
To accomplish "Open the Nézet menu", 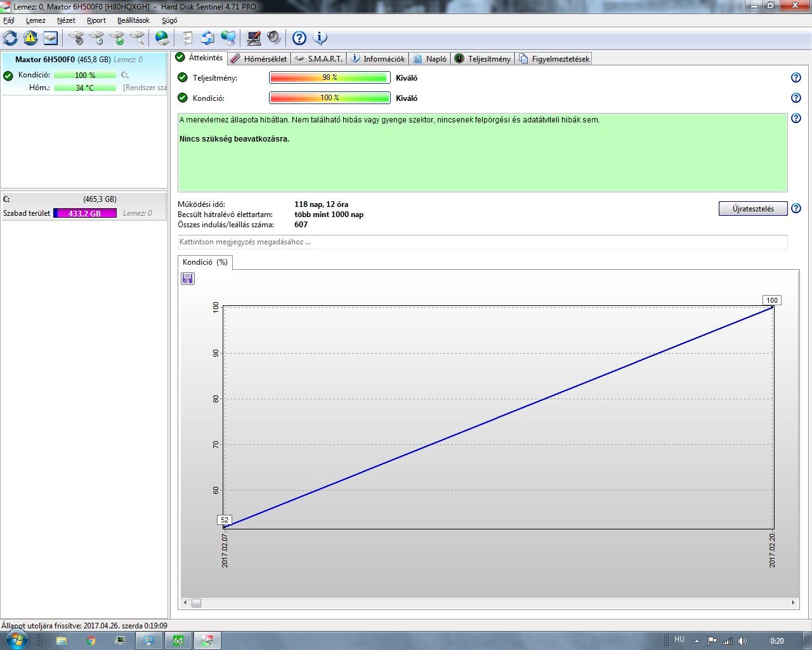I will 66,20.
